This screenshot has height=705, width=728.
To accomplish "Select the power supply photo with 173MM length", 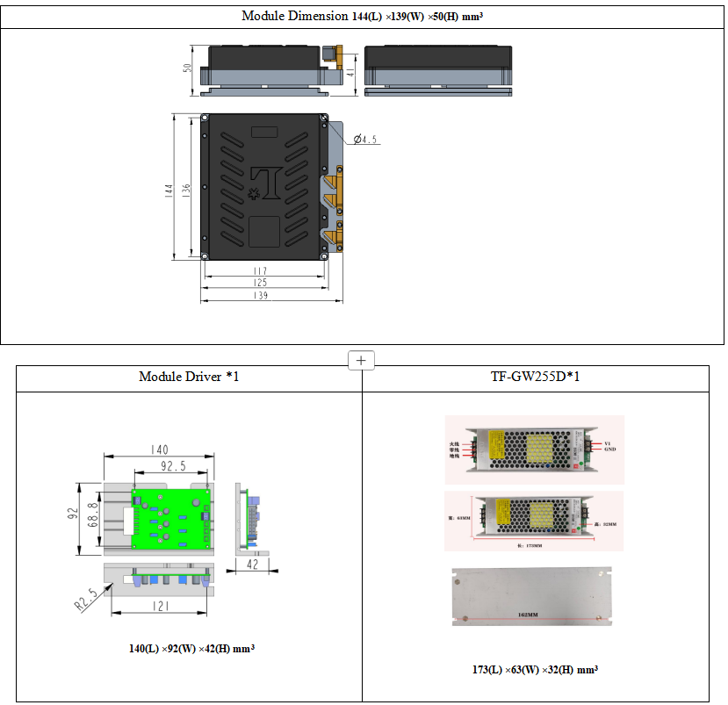I will pos(534,521).
